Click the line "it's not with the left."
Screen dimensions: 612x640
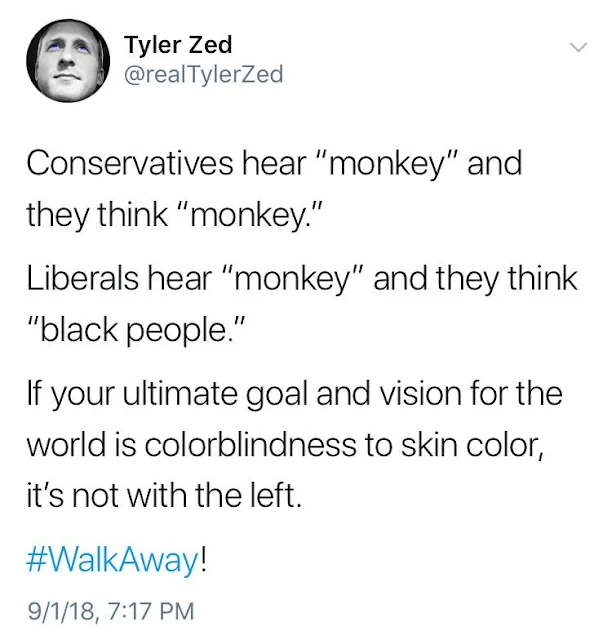click(164, 495)
